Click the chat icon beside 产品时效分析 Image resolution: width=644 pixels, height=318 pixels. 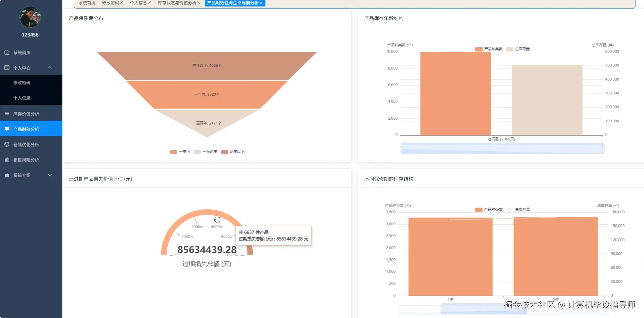tap(7, 129)
